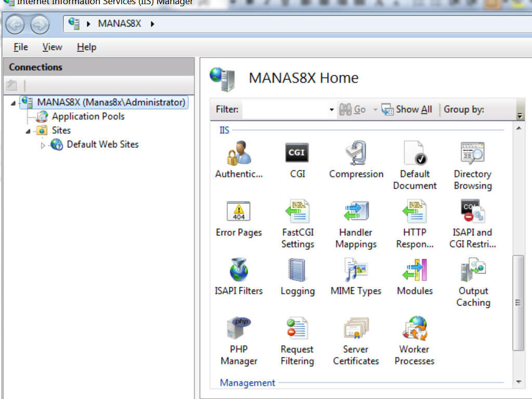Open Output Caching feature
This screenshot has height=399, width=532.
click(473, 283)
